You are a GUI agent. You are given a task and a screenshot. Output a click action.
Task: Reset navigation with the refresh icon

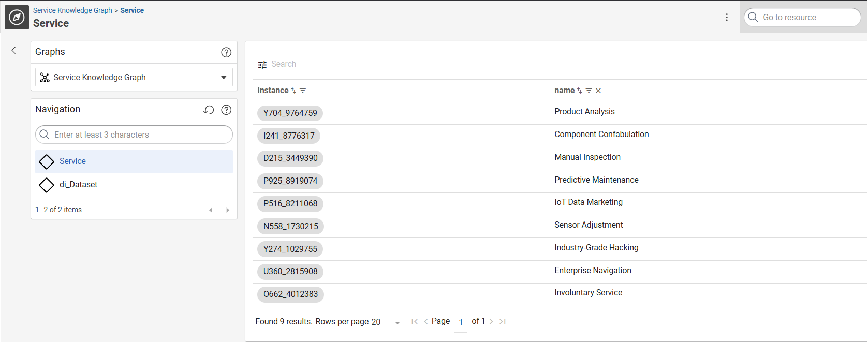(x=209, y=110)
